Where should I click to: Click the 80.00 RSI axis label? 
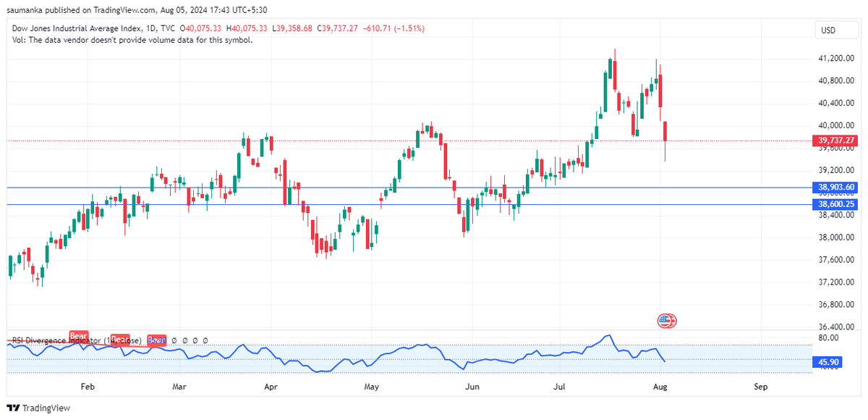point(828,338)
